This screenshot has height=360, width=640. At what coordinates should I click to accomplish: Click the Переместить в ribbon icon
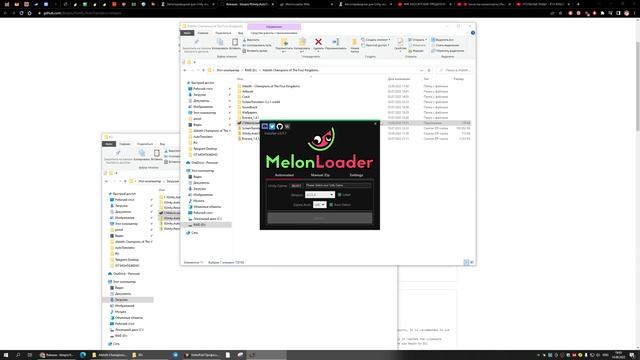tap(284, 45)
